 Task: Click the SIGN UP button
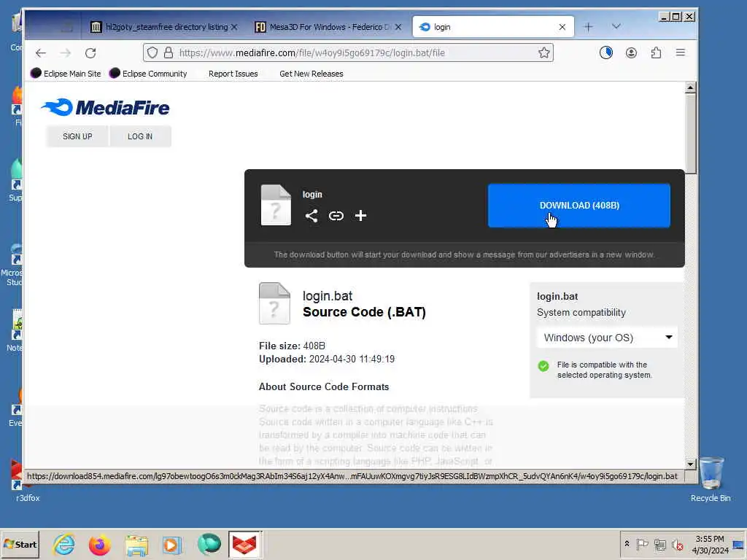click(77, 136)
